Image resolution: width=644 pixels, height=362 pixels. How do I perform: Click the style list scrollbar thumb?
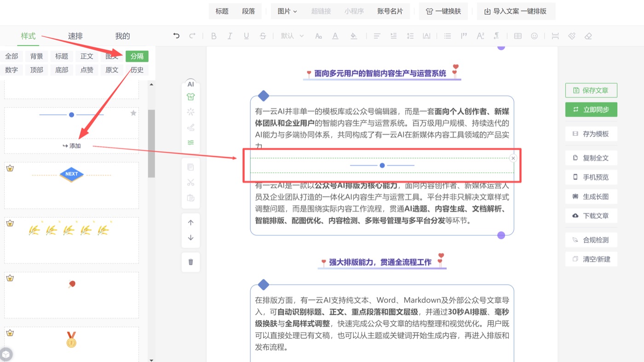[151, 144]
